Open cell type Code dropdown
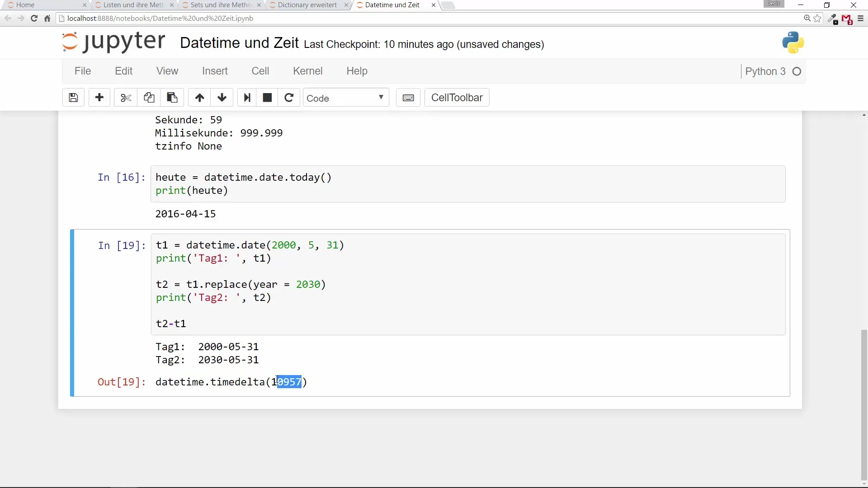This screenshot has width=868, height=488. click(x=346, y=98)
